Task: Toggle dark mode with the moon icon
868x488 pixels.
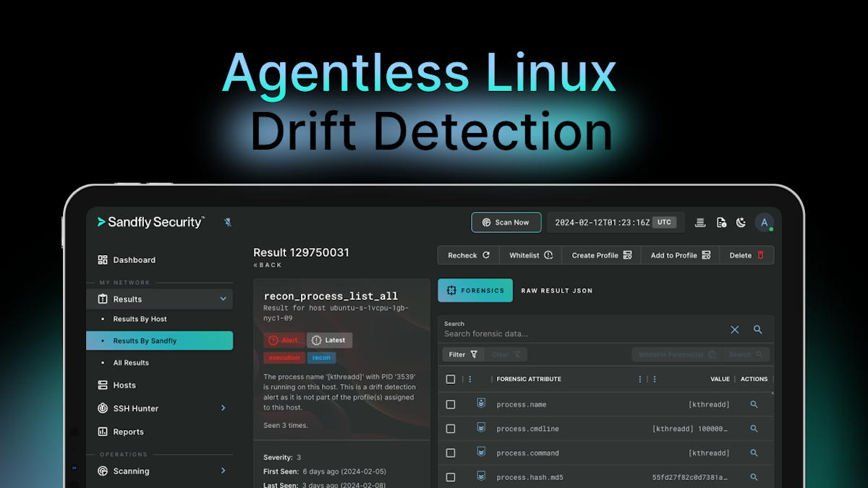Action: (x=741, y=222)
